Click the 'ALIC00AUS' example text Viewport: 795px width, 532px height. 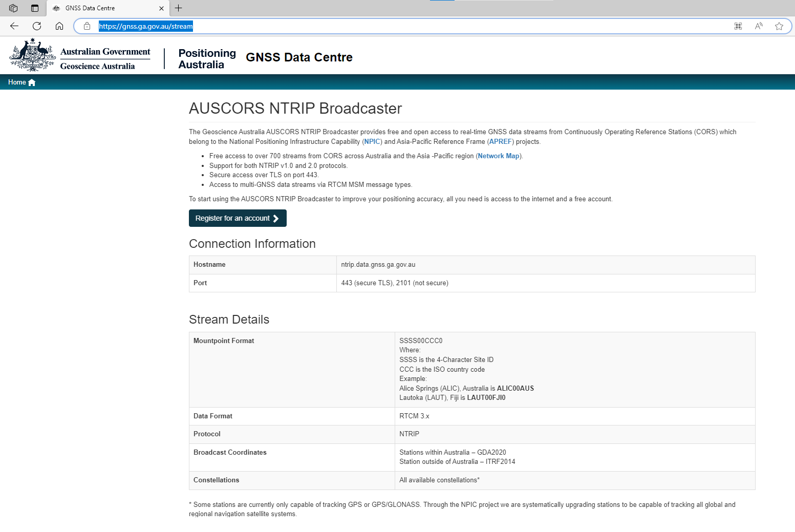click(515, 389)
